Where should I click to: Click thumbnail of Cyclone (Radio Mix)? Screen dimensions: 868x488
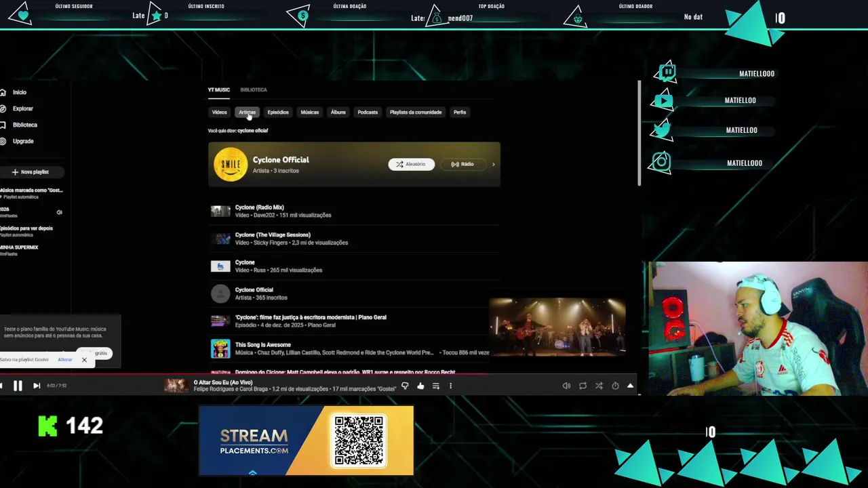220,211
